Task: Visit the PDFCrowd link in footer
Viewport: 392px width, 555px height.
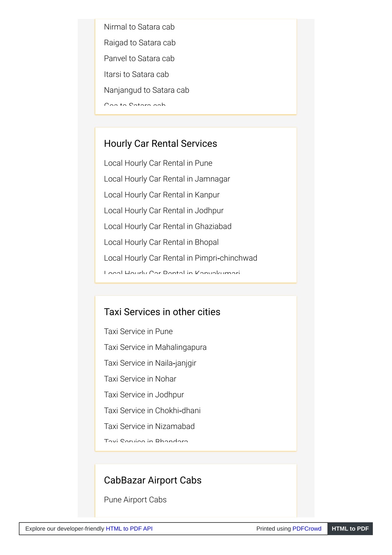Action: click(307, 529)
